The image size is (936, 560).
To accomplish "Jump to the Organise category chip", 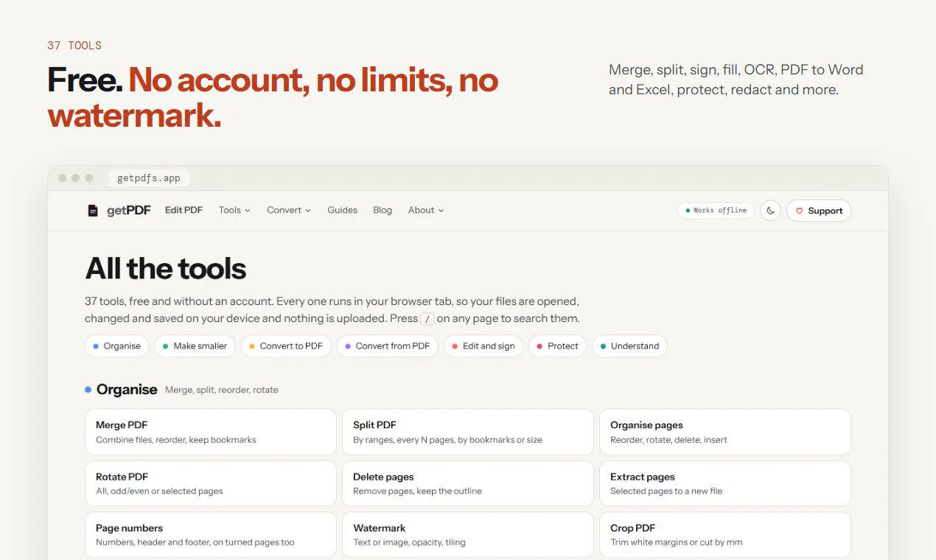I will tap(117, 346).
